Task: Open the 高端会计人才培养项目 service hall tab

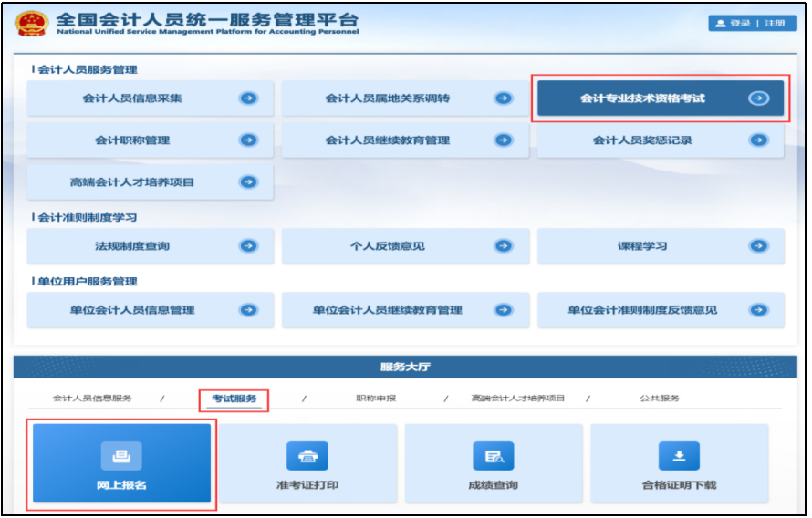Action: (518, 399)
